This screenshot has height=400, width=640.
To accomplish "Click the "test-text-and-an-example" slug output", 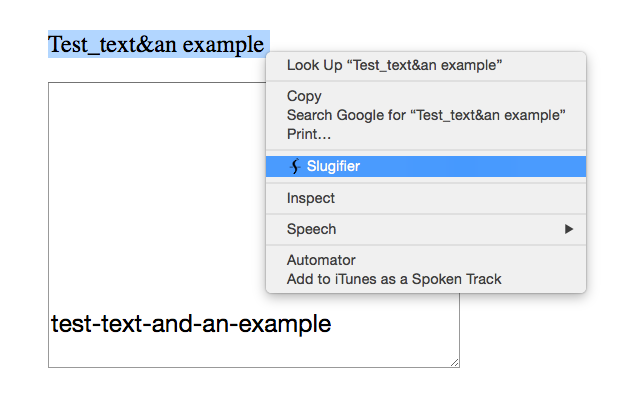I will 190,325.
